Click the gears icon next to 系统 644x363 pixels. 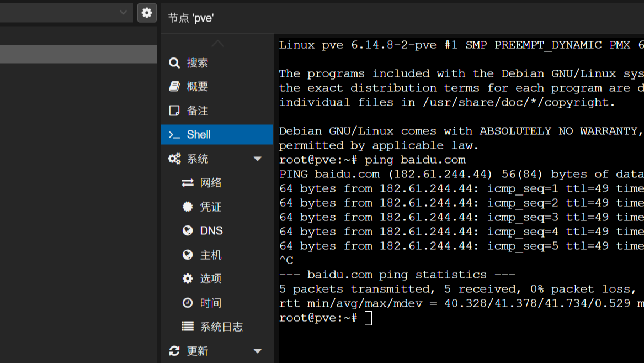[x=174, y=159]
